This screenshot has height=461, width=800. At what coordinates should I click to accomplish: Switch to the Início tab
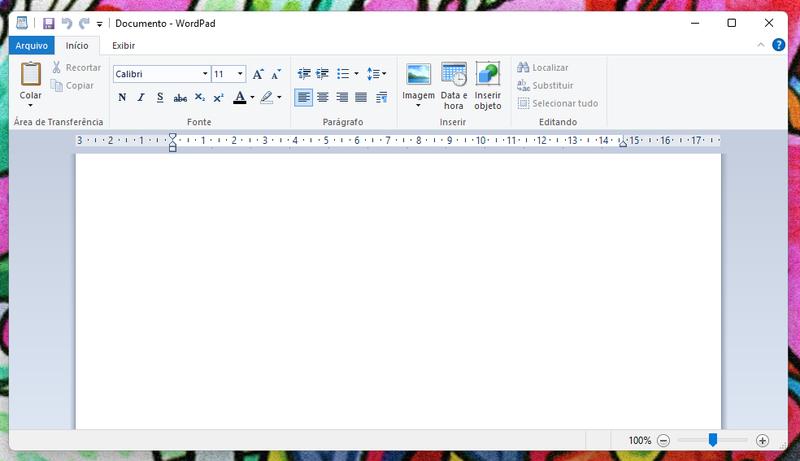(x=77, y=45)
